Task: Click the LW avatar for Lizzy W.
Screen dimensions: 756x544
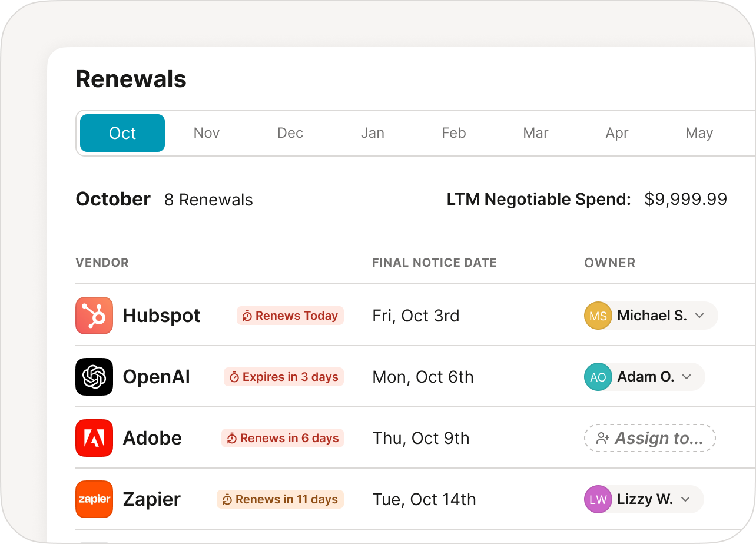Action: coord(598,500)
